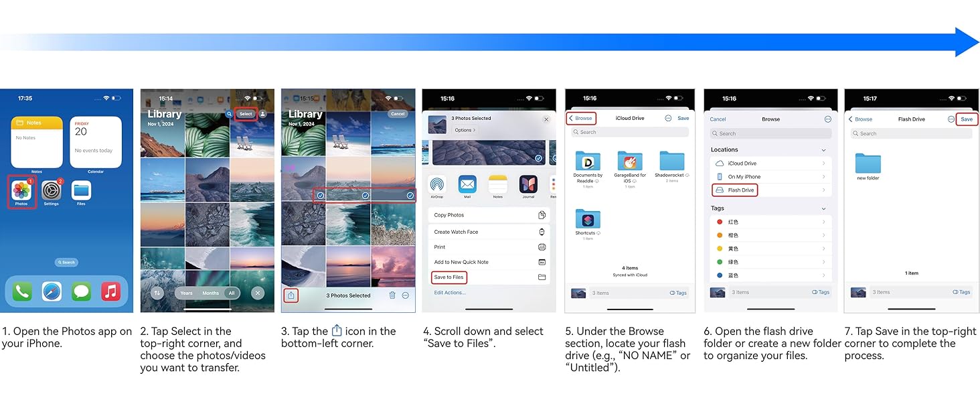The width and height of the screenshot is (980, 402).
Task: Open the more menu on the iCloud Drive screen
Action: point(668,118)
